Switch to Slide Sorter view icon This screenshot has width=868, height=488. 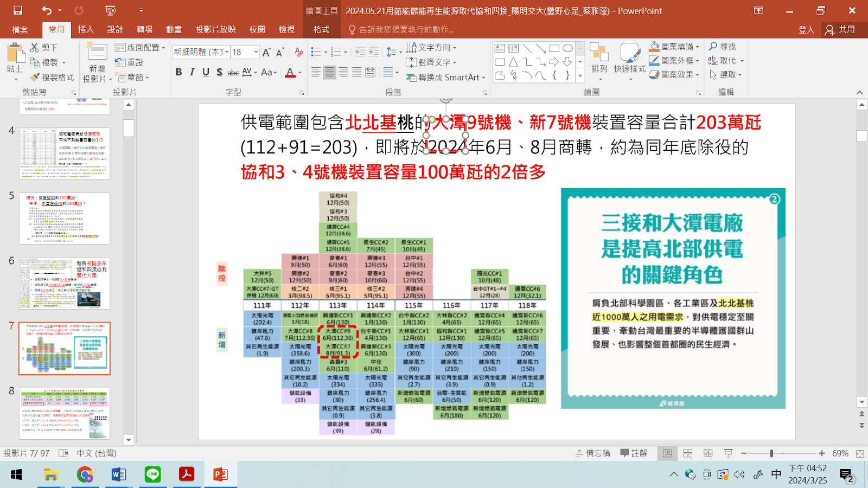688,453
